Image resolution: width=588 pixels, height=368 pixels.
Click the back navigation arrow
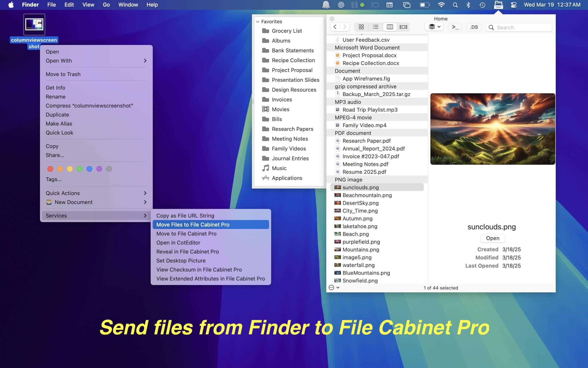[335, 27]
